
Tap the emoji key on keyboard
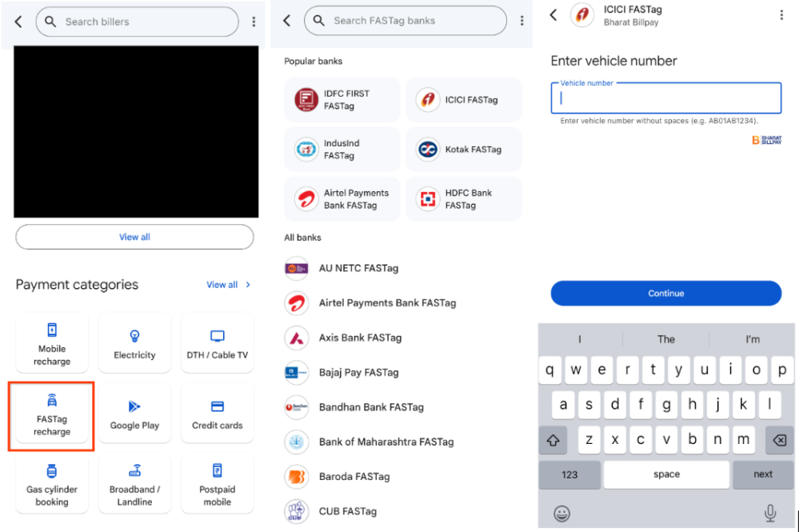click(561, 513)
